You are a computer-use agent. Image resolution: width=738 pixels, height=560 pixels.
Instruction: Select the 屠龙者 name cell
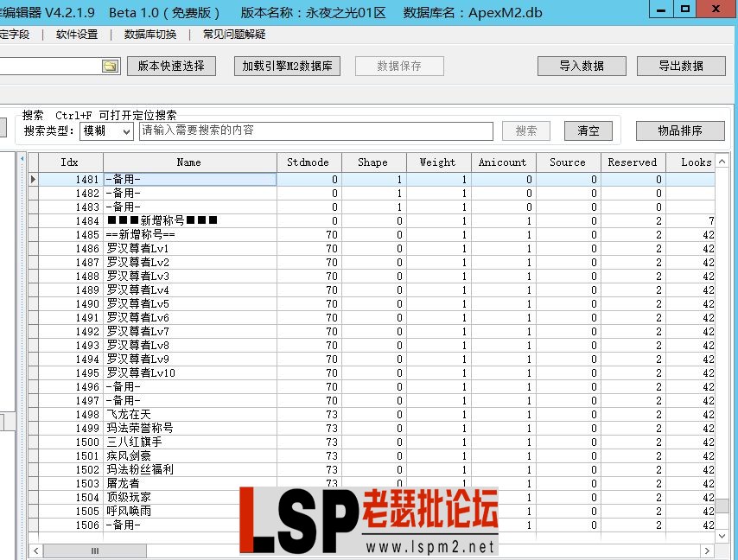click(189, 484)
